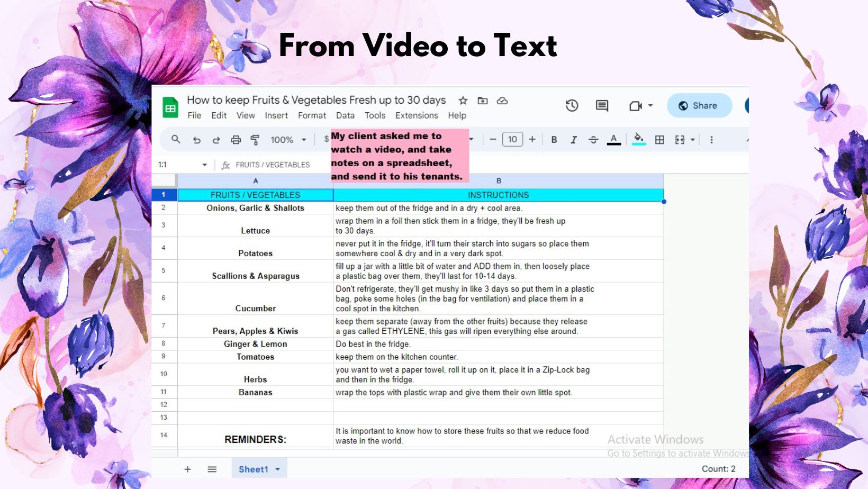Viewport: 868px width, 489px height.
Task: Open the Data menu
Action: coord(345,115)
